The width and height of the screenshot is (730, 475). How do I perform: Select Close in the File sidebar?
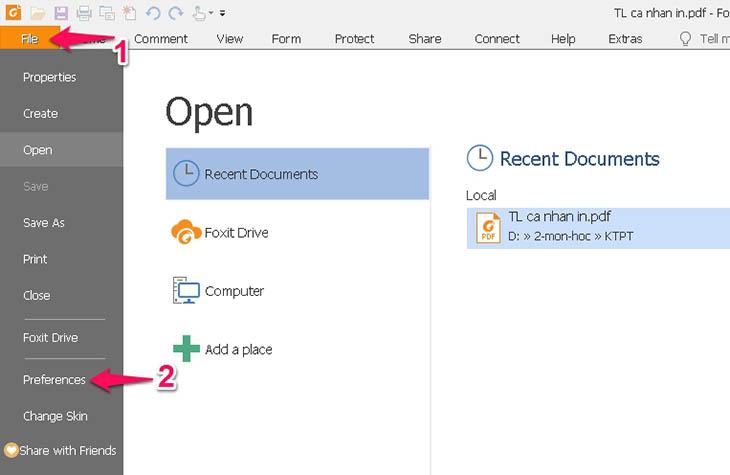tap(36, 295)
